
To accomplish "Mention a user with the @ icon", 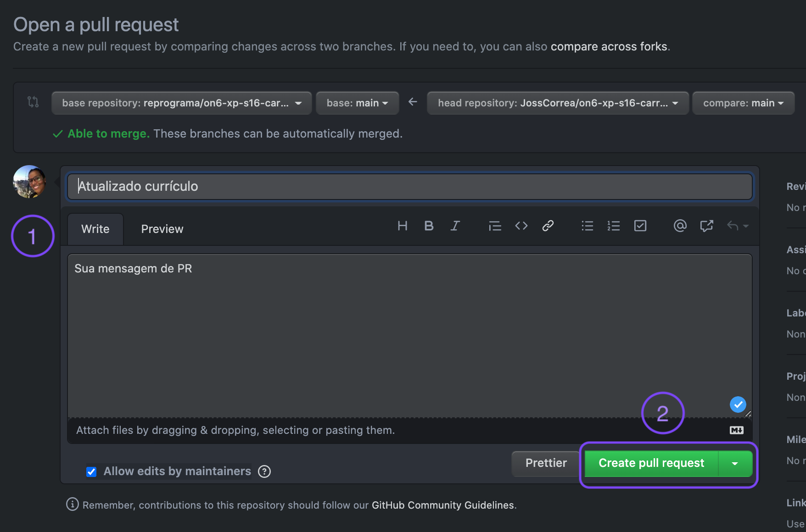I will click(x=680, y=226).
